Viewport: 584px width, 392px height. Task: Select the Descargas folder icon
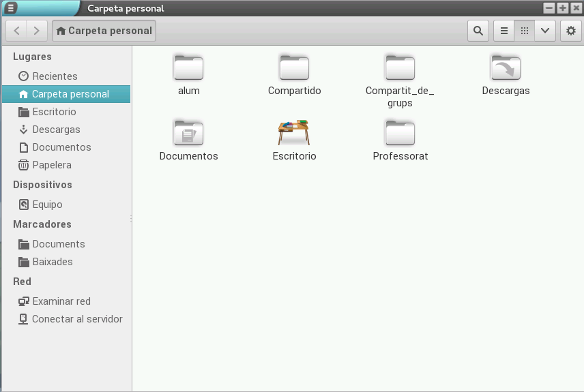pyautogui.click(x=506, y=68)
